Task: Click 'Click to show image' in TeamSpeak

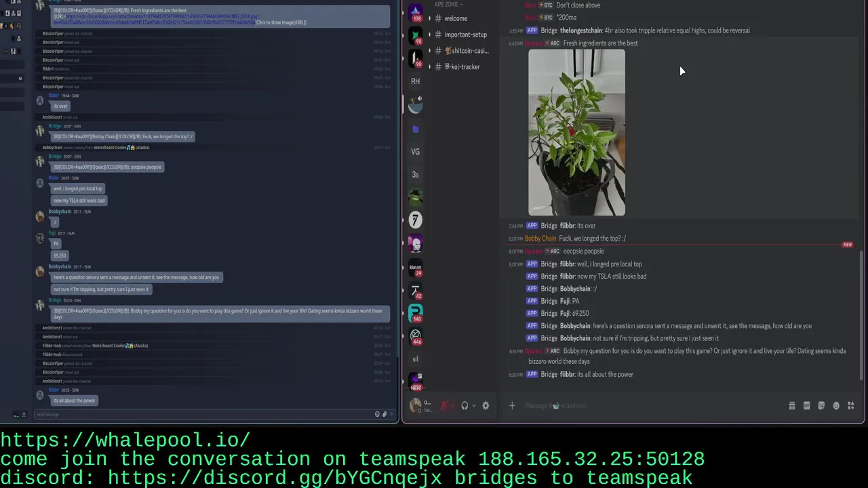Action: click(281, 22)
